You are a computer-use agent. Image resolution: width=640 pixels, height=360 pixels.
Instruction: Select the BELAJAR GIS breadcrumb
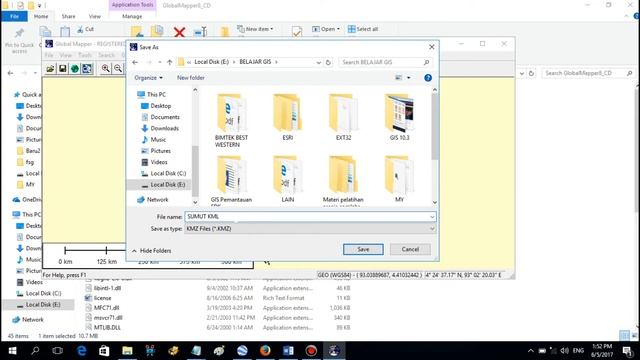coord(255,62)
